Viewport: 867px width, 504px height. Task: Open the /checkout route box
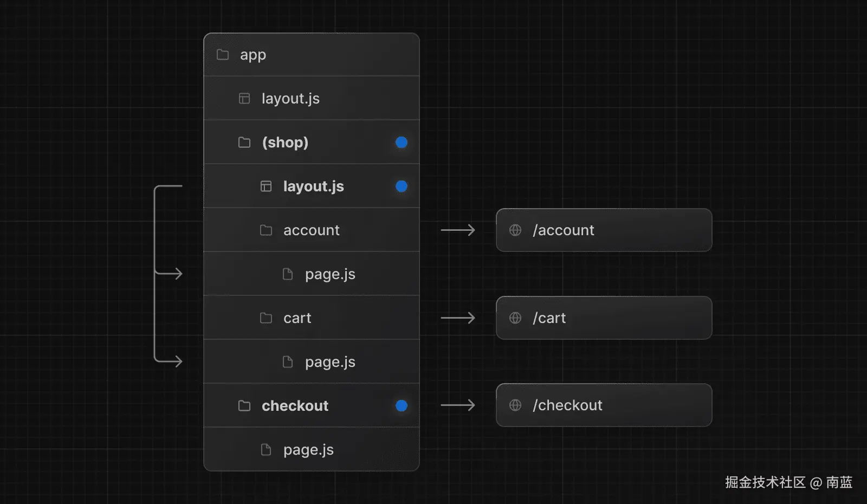(x=604, y=405)
